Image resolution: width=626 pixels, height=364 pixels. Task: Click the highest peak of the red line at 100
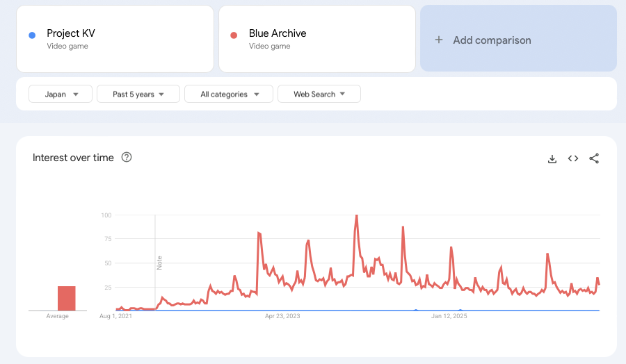357,215
